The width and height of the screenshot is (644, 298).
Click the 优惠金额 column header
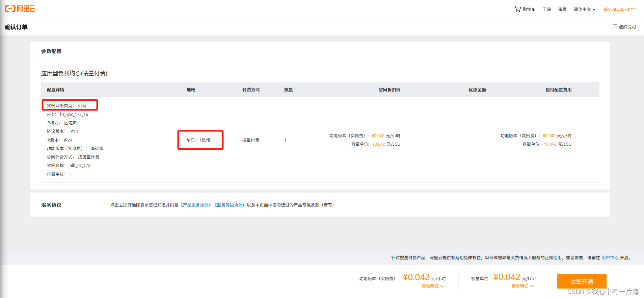pyautogui.click(x=477, y=90)
